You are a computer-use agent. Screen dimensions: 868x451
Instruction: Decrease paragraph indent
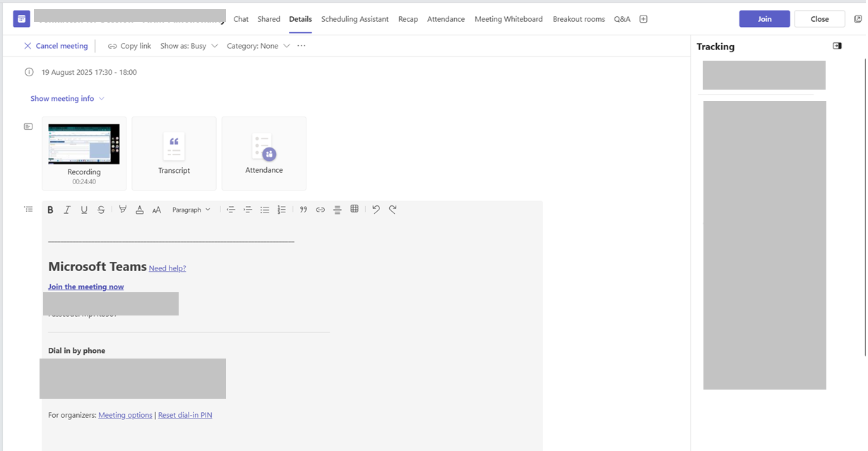pos(231,210)
